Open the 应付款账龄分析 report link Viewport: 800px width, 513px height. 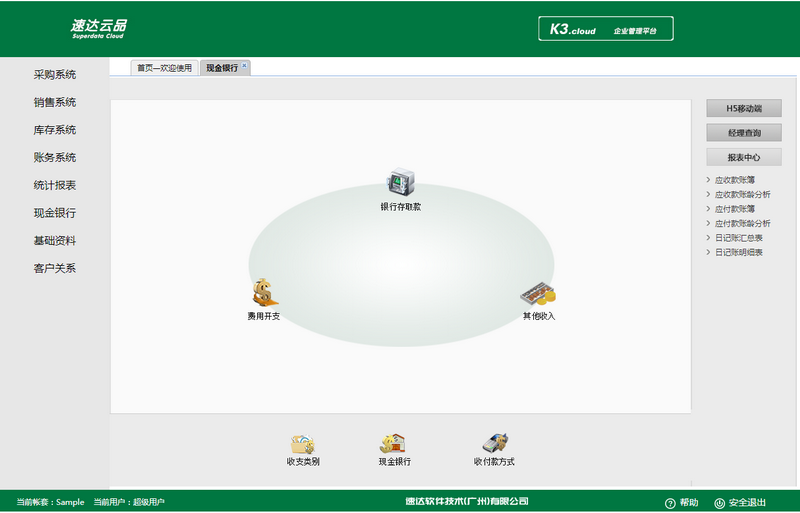(742, 224)
